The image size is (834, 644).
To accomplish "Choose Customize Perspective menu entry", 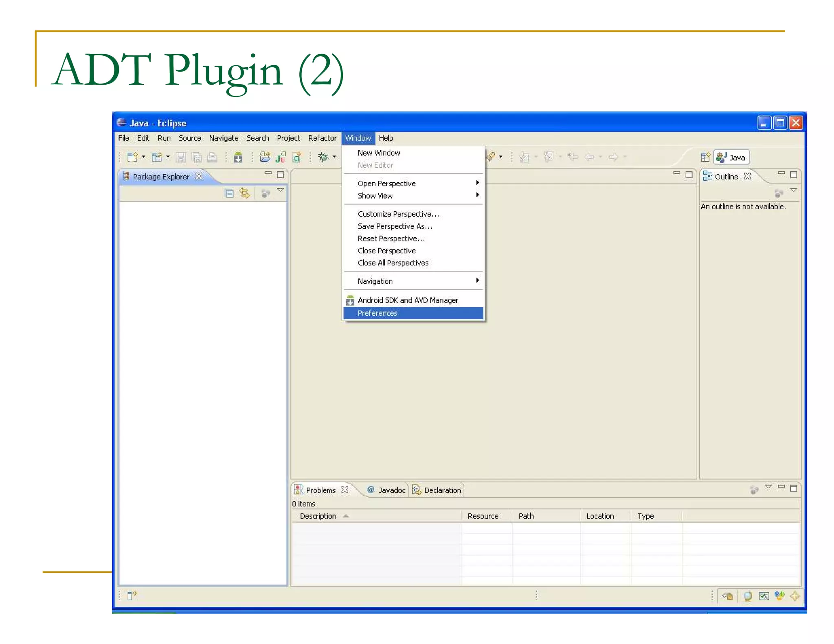I will tap(413, 214).
